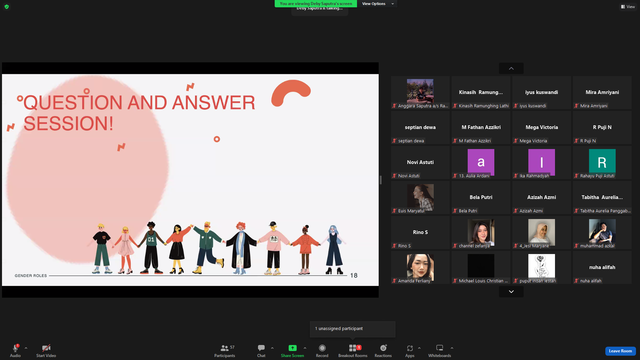Expand the Whiteboards options caret

[x=452, y=348]
